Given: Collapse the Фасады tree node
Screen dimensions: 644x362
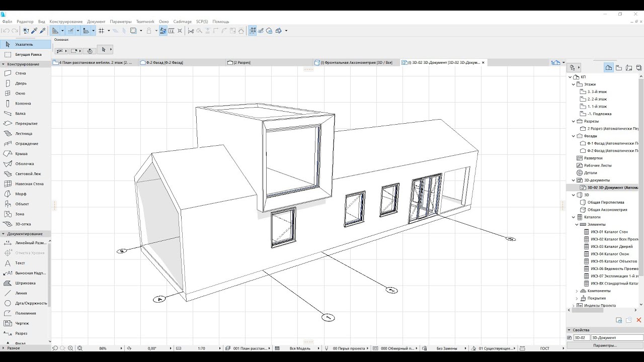Looking at the screenshot, I should 574,136.
